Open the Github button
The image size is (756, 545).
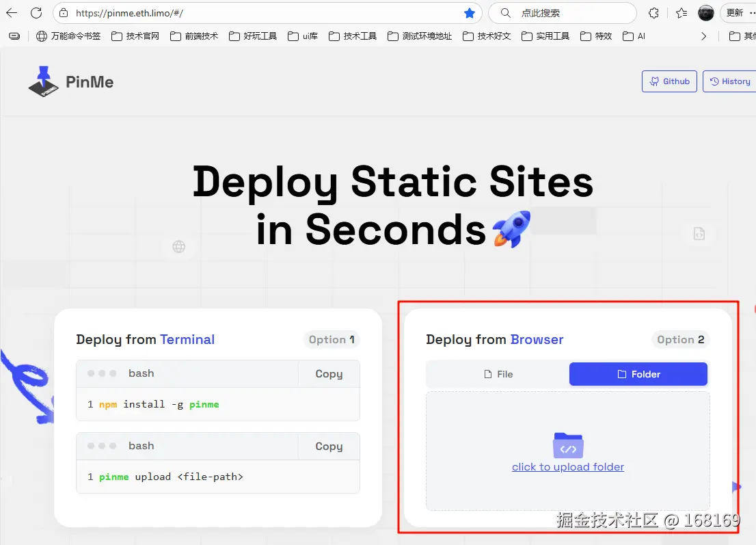(669, 81)
